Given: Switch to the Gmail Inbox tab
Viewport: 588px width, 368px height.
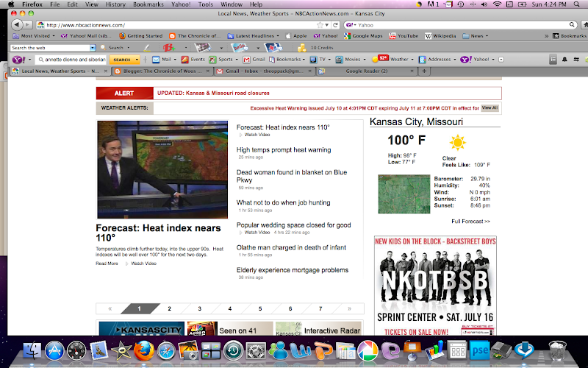Looking at the screenshot, I should (x=265, y=71).
